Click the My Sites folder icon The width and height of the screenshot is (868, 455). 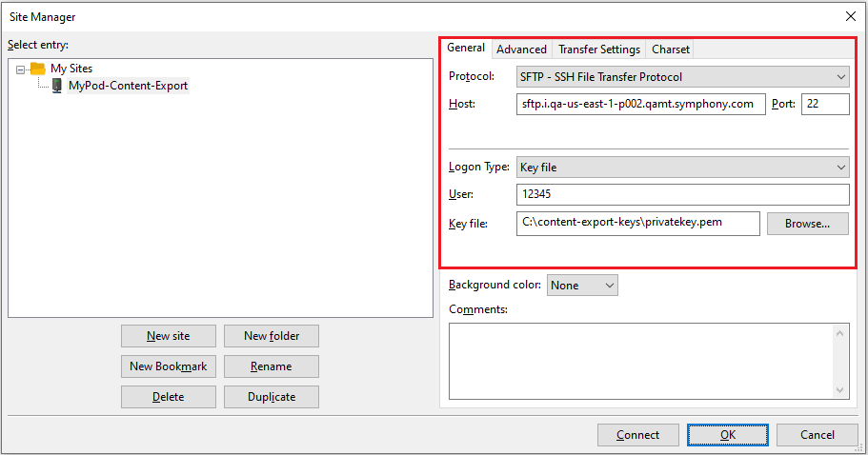[x=38, y=69]
